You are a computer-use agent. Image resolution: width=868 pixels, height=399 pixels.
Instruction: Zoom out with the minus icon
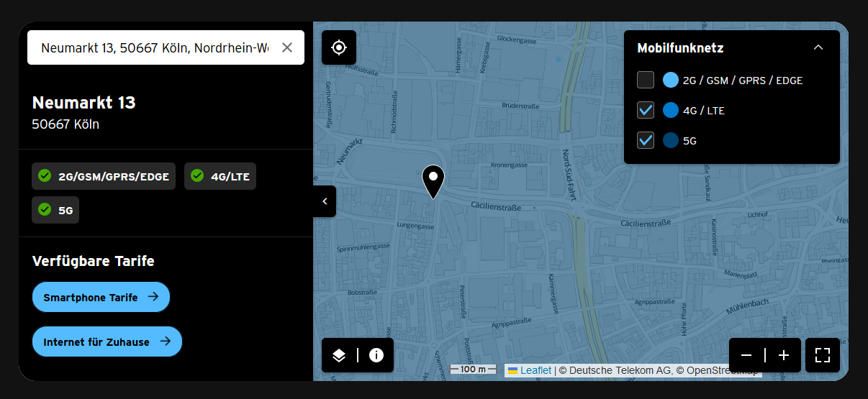pos(746,355)
